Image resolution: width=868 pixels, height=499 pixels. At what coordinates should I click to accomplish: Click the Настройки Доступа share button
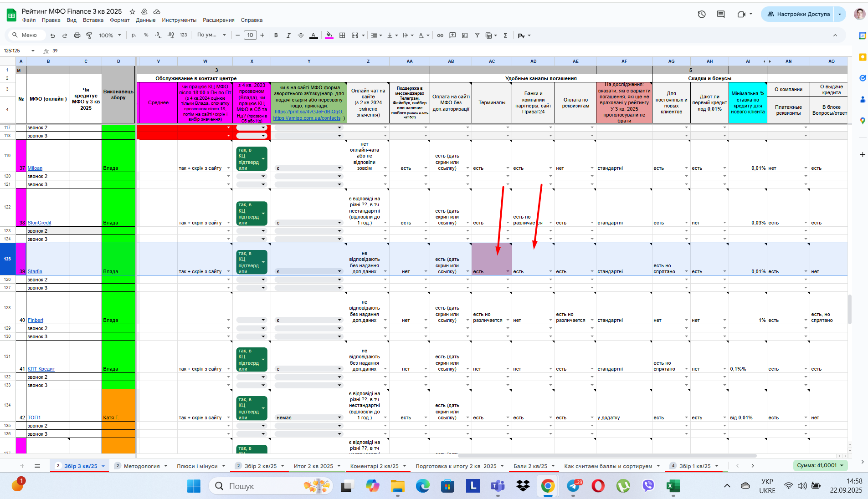click(798, 14)
